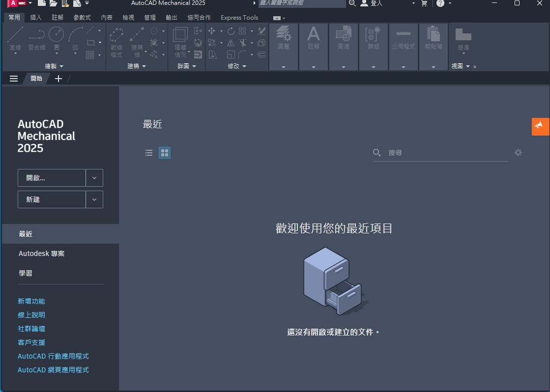
Task: Expand the 建構 panel flyout
Action: (x=137, y=66)
